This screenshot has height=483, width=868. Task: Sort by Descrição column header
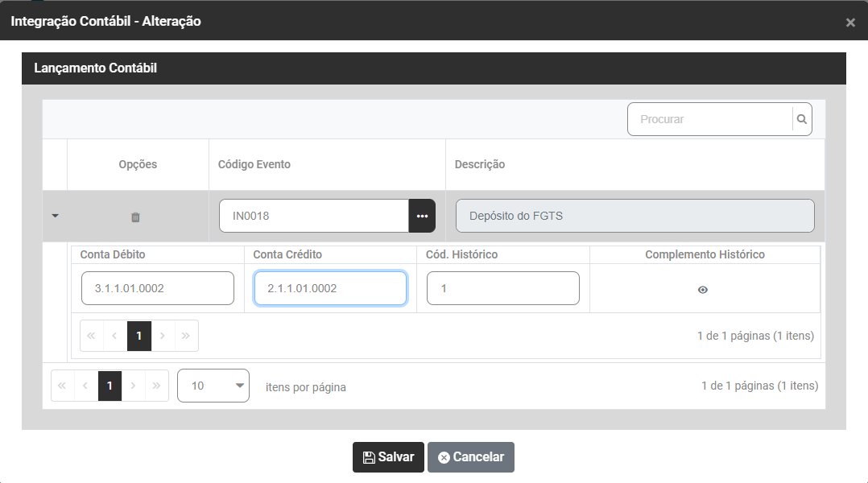coord(480,164)
